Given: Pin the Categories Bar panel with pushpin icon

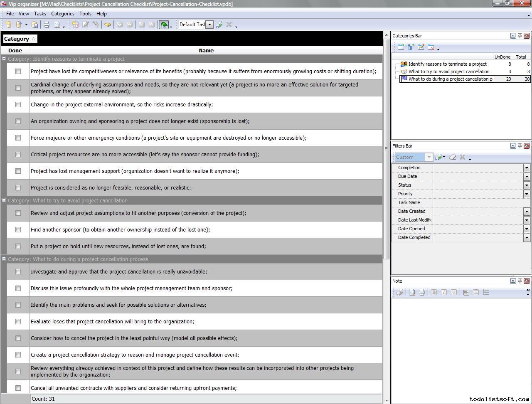Looking at the screenshot, I should [x=520, y=36].
